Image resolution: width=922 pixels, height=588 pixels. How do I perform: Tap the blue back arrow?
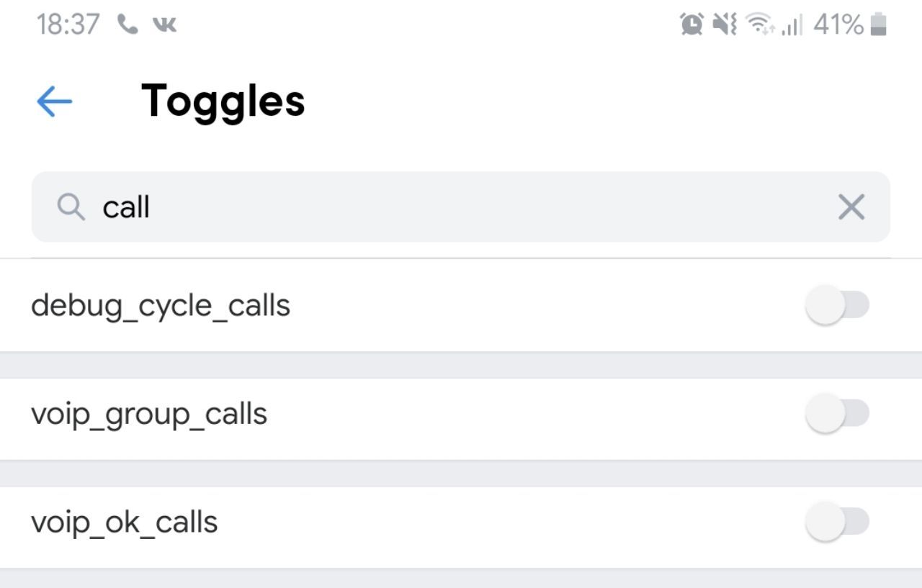[x=55, y=101]
